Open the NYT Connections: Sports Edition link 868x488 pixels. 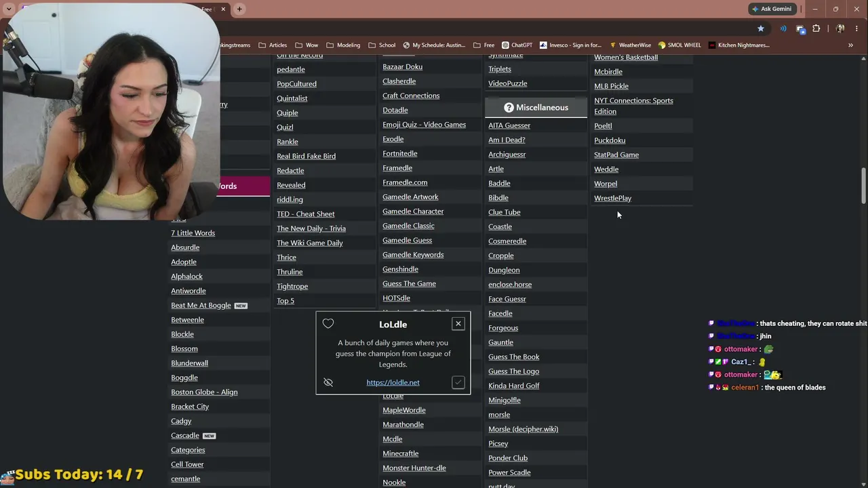633,106
